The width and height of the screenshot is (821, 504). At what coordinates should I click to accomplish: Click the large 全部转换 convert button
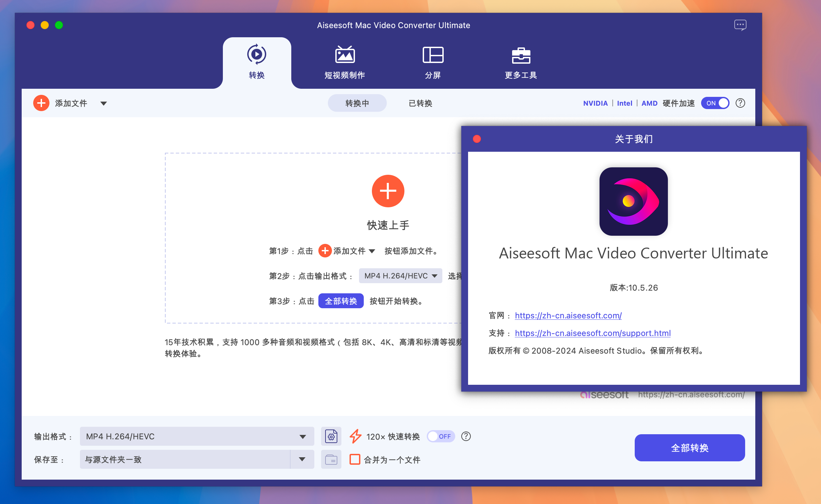point(690,448)
